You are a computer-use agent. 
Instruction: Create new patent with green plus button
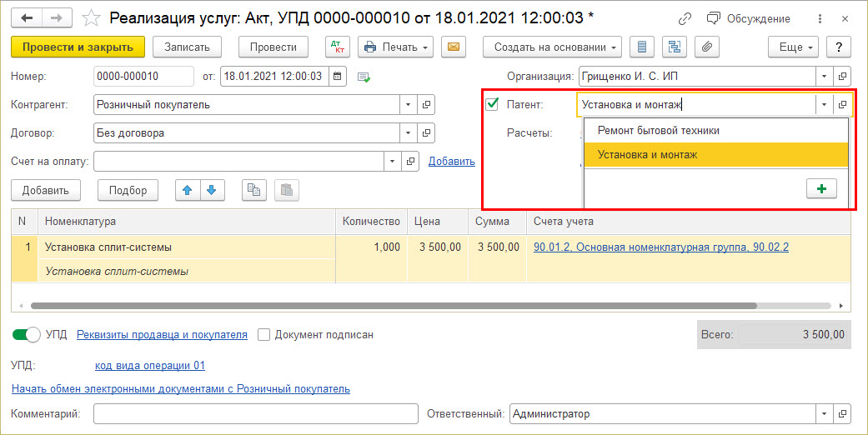pyautogui.click(x=821, y=188)
